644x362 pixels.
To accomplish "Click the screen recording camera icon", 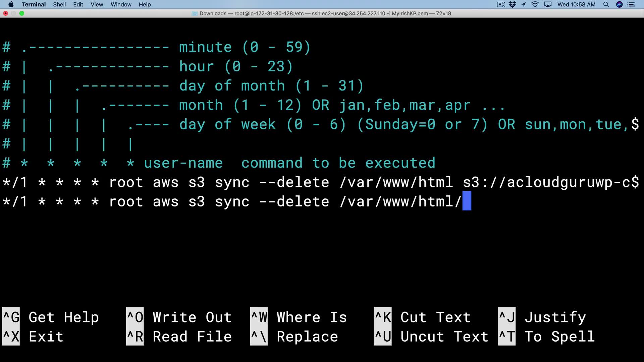I will pyautogui.click(x=501, y=4).
